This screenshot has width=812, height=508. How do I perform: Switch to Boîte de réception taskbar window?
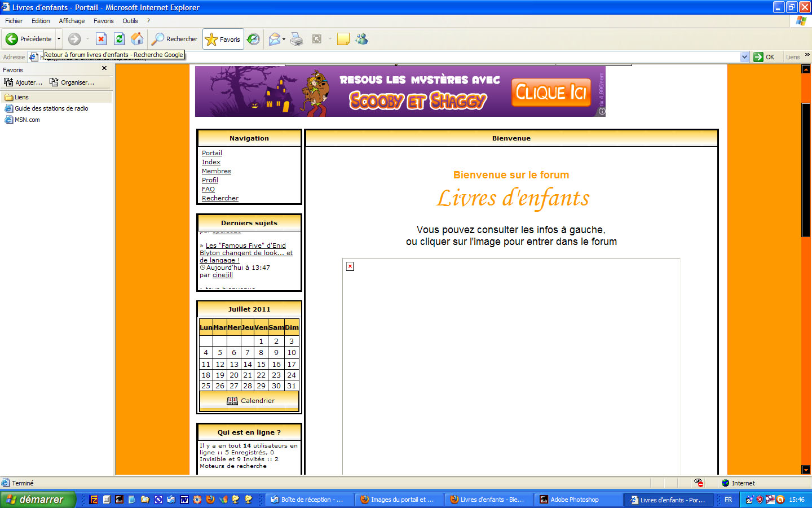point(309,500)
